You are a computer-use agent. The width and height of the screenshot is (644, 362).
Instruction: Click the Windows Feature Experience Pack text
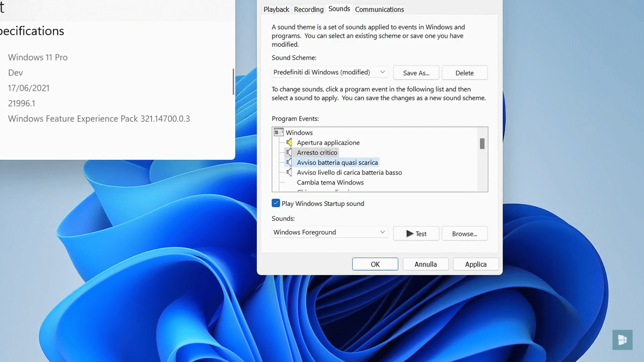[x=99, y=119]
